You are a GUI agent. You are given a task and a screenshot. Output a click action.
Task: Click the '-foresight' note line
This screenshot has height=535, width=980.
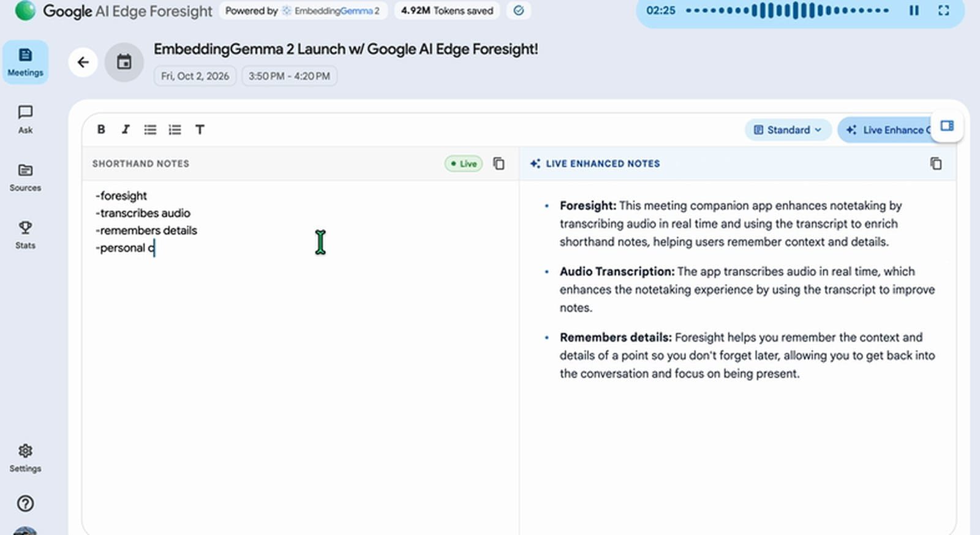tap(121, 196)
